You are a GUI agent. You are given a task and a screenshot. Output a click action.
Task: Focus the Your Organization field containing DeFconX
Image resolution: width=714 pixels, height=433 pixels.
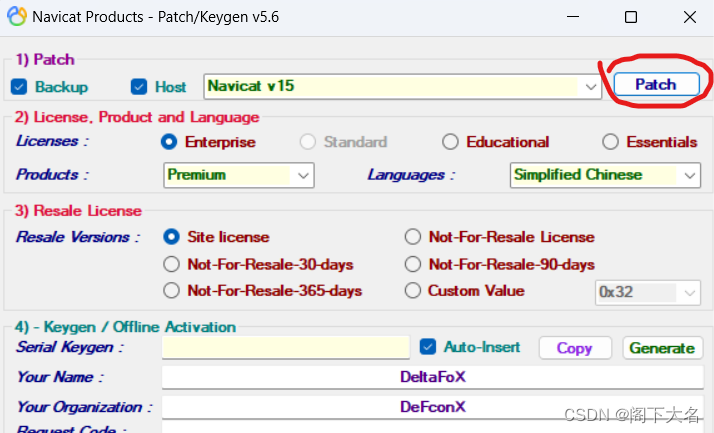click(433, 407)
